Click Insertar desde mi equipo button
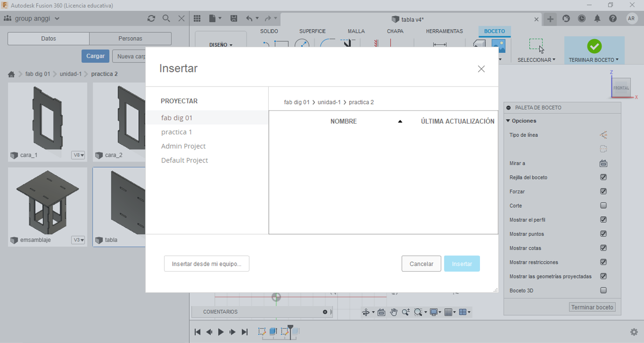This screenshot has width=644, height=343. click(207, 264)
